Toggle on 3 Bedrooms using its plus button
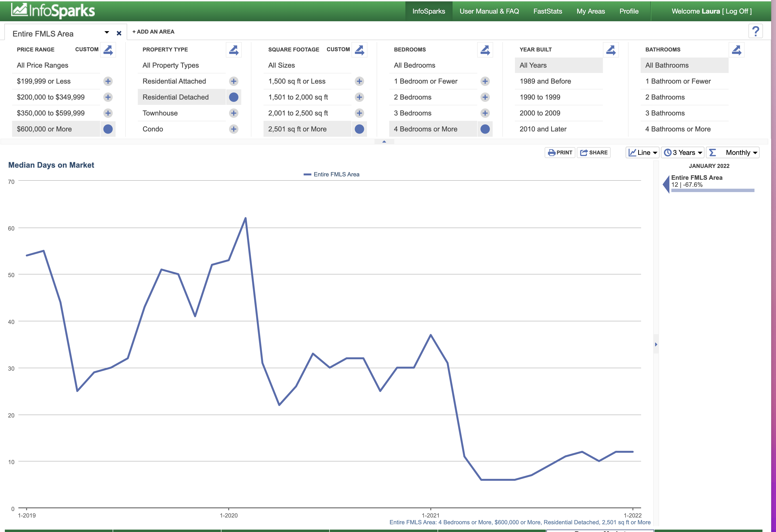Viewport: 776px width, 532px height. pos(485,113)
